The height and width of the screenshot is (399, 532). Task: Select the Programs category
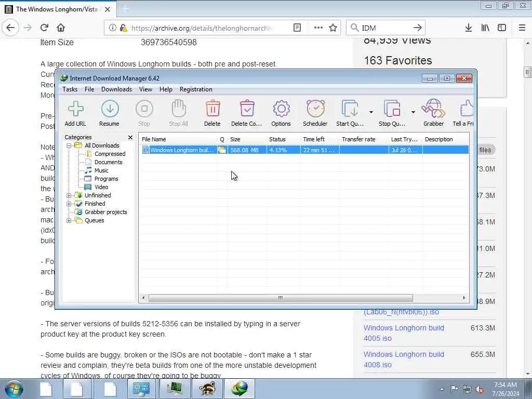coord(106,179)
